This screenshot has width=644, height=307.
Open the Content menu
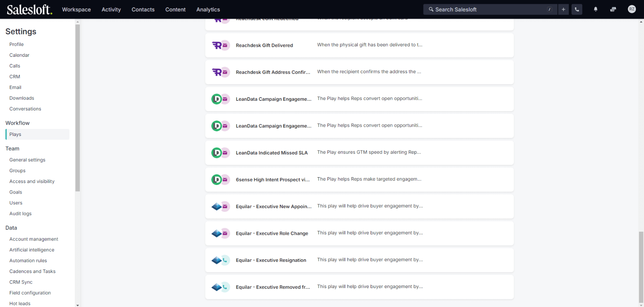(x=175, y=9)
